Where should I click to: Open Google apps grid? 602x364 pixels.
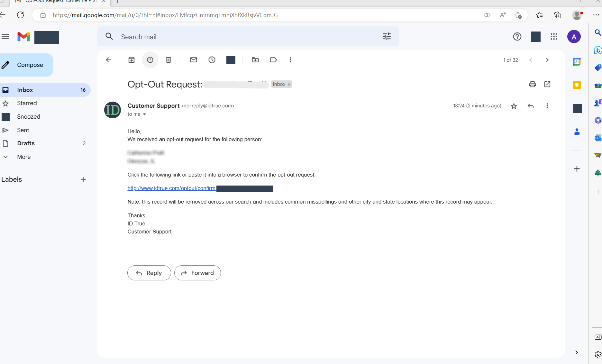click(554, 37)
